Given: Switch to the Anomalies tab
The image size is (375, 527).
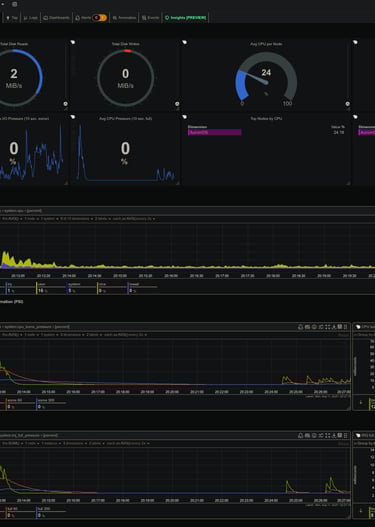Looking at the screenshot, I should [x=124, y=18].
